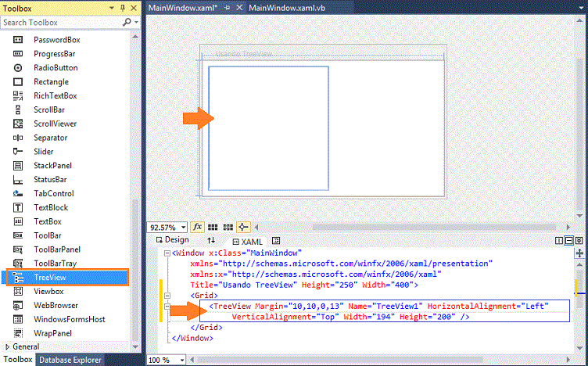The width and height of the screenshot is (588, 366).
Task: Click the Name="TreeView1" attribute text
Action: point(385,307)
